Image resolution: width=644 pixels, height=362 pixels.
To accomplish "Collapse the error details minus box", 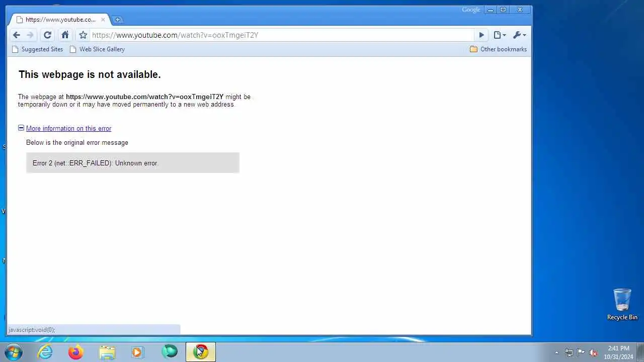I will pyautogui.click(x=21, y=128).
